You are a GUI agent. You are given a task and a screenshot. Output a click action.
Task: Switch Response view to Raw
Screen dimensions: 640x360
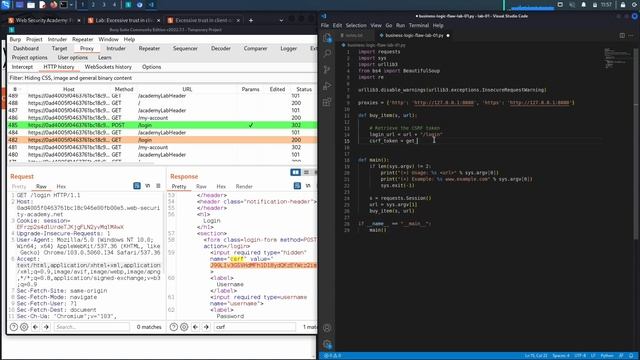201,187
